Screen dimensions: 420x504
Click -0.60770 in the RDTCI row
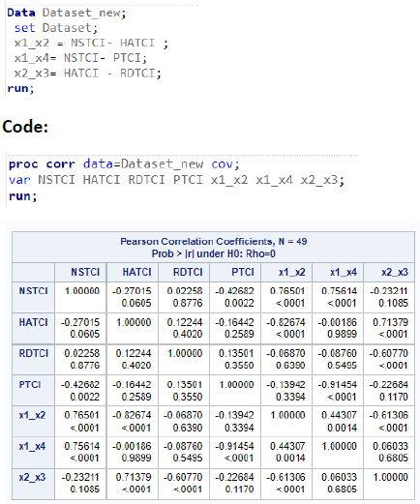point(389,353)
